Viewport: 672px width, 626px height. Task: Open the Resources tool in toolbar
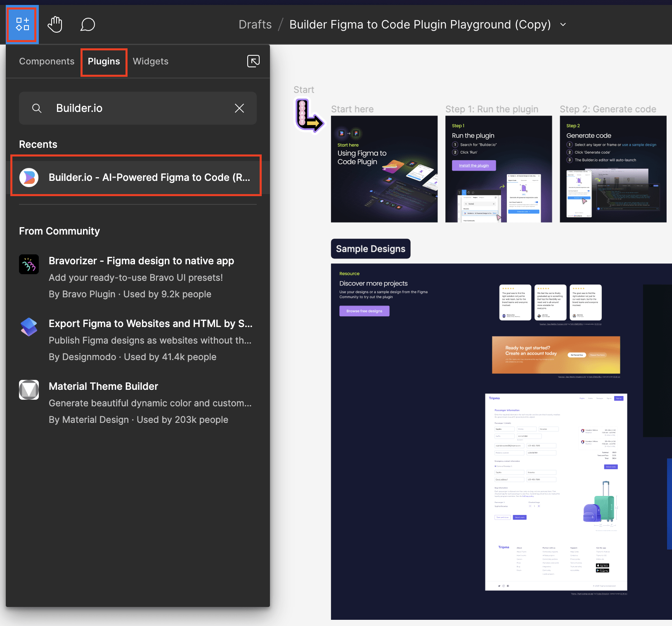(x=22, y=24)
